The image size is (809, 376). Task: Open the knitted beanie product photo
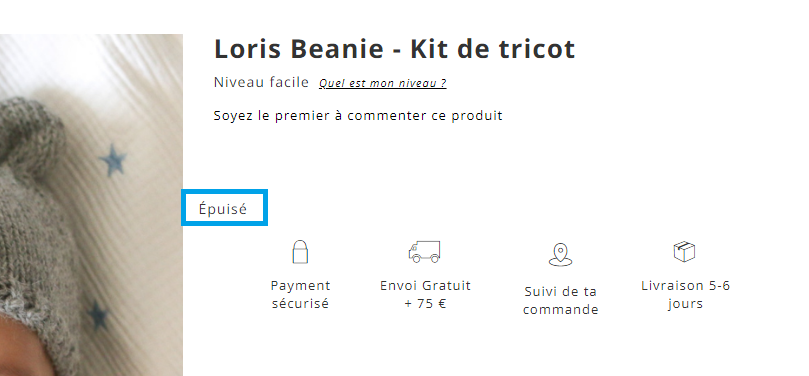point(91,205)
